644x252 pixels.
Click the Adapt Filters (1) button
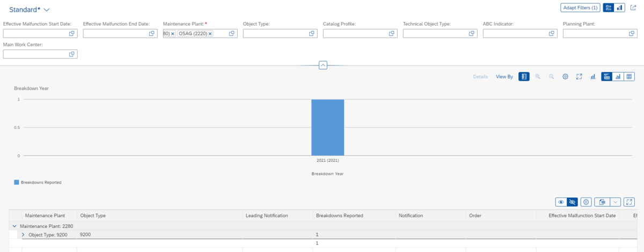coord(579,8)
